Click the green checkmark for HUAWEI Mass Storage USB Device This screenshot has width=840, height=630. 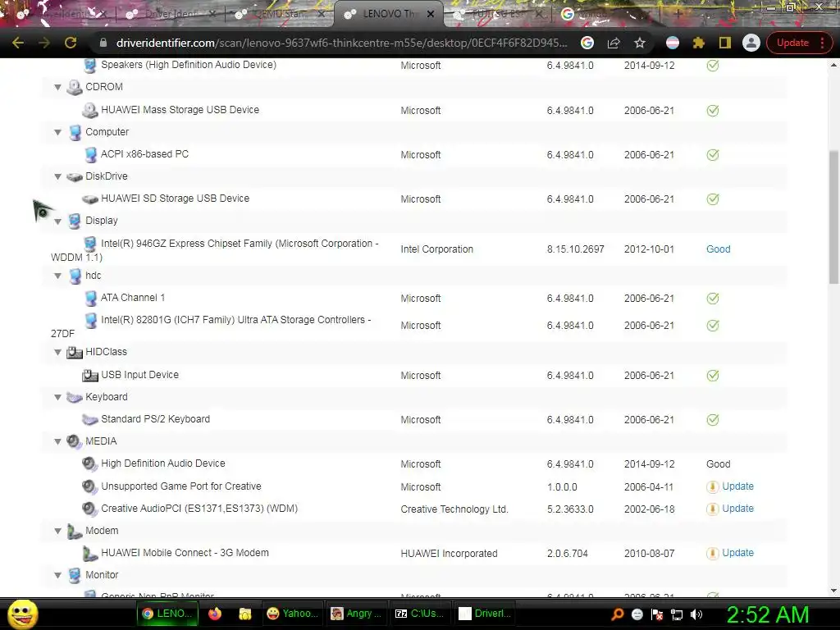[x=713, y=111]
